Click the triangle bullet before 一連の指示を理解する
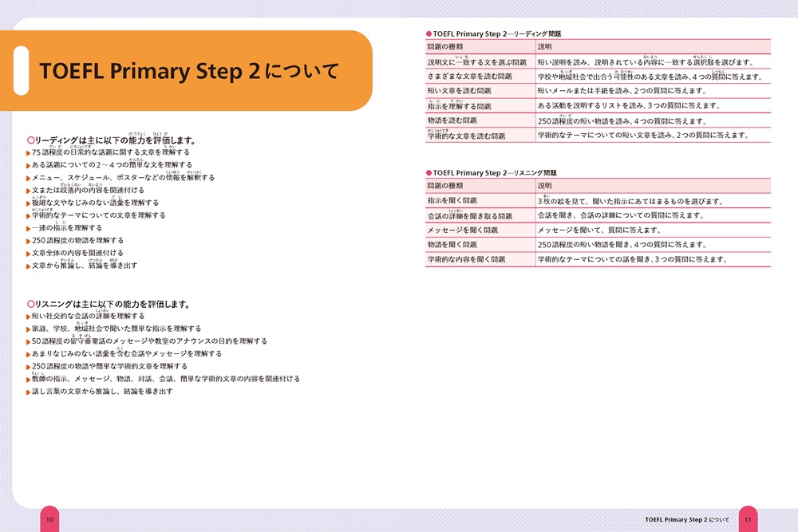Viewport: 798px width, 532px height. click(x=28, y=228)
